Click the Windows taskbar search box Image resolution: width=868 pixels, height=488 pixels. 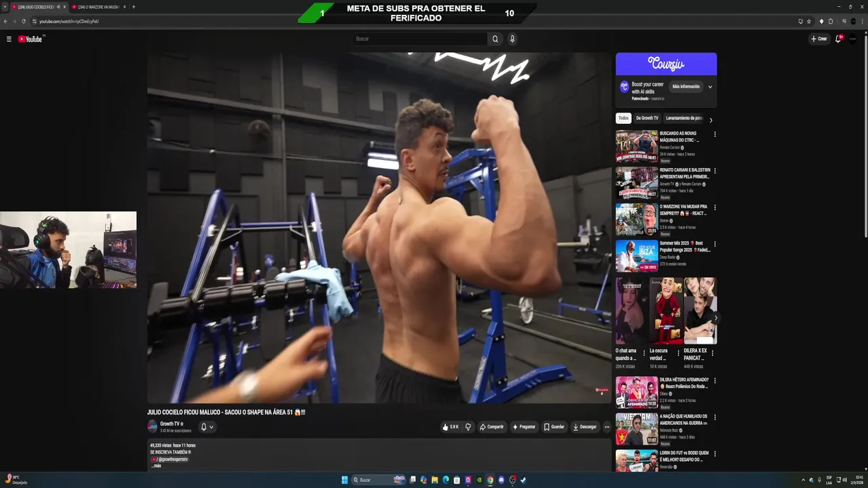point(378,480)
